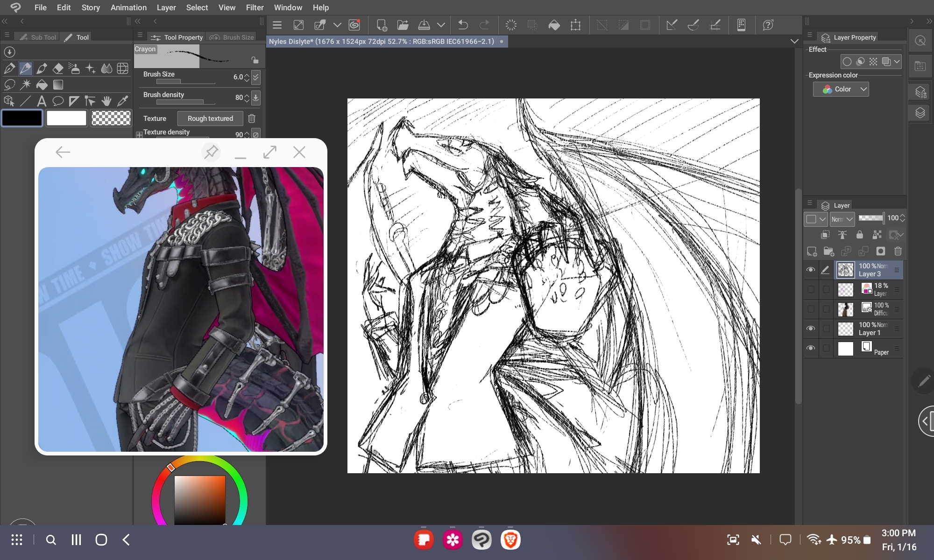
Task: Expand Texture density sub-options
Action: [x=139, y=134]
